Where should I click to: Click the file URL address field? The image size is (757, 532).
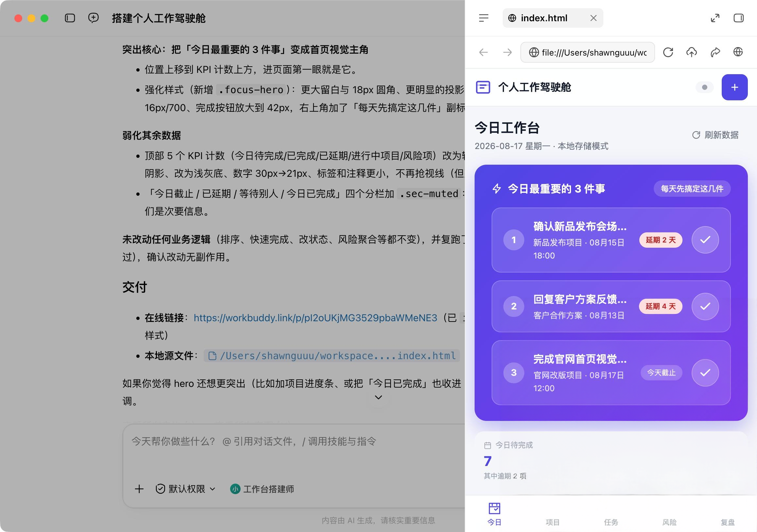point(588,52)
